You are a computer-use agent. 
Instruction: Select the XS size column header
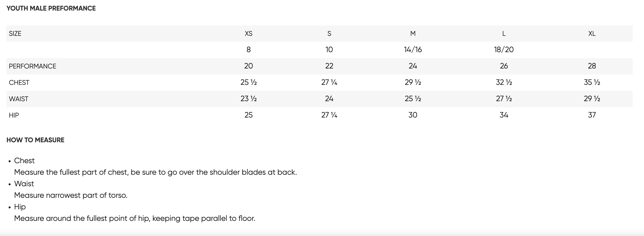249,34
